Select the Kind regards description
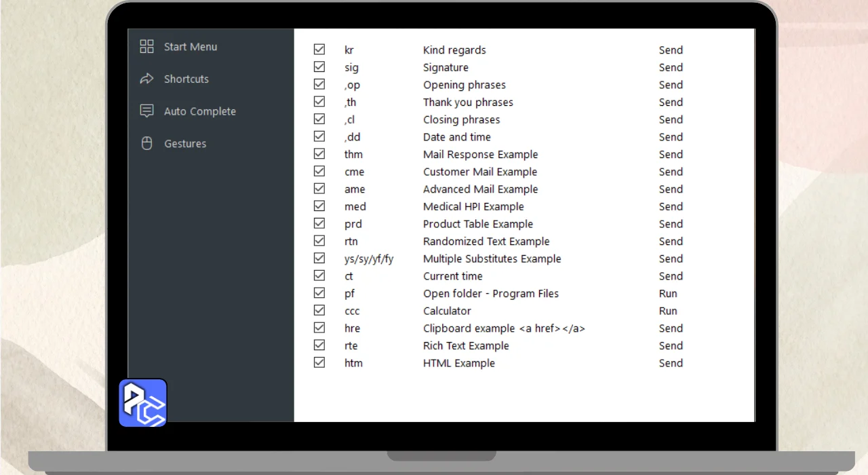Image resolution: width=868 pixels, height=475 pixels. pos(454,50)
